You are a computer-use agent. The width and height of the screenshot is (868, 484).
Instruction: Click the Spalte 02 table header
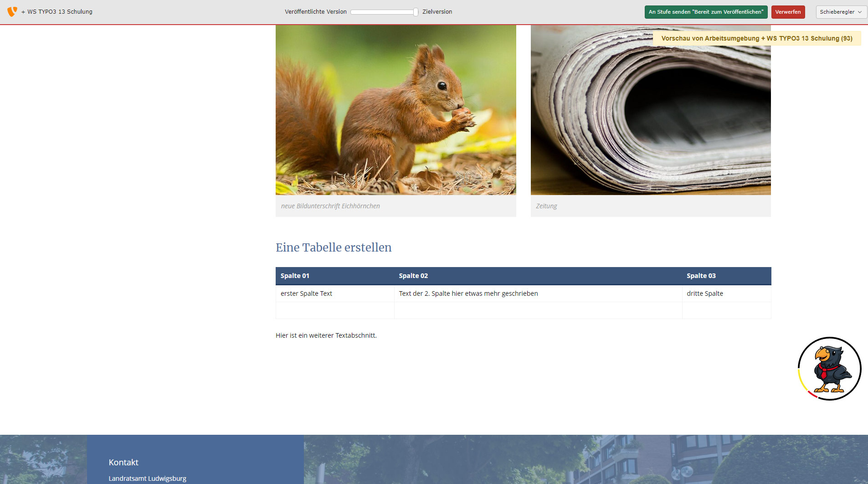tap(413, 276)
